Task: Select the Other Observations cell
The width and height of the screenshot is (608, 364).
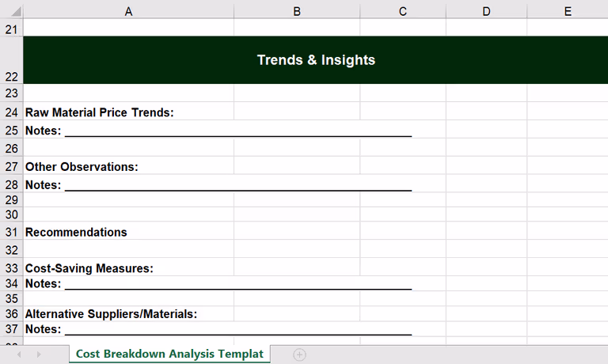Action: coord(129,166)
